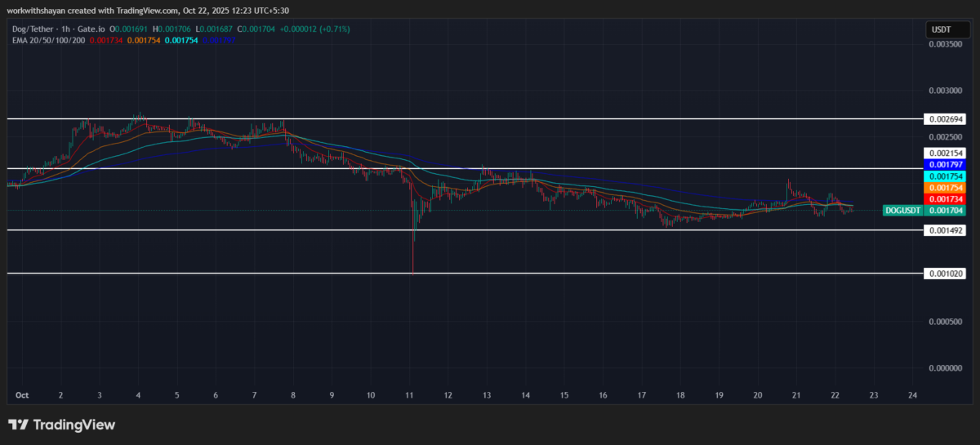Screen dimensions: 980x445
Task: Click the cyan 0.001754 price axis tag
Action: pos(946,176)
